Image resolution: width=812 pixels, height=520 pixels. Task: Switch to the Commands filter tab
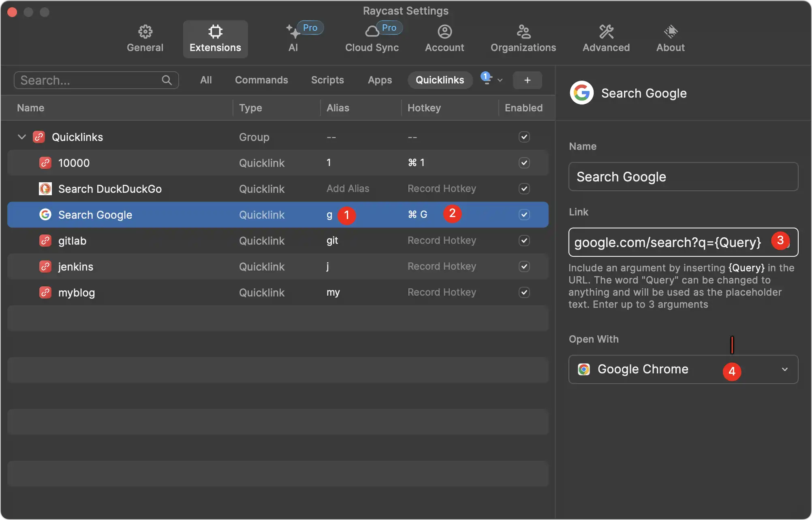(261, 80)
